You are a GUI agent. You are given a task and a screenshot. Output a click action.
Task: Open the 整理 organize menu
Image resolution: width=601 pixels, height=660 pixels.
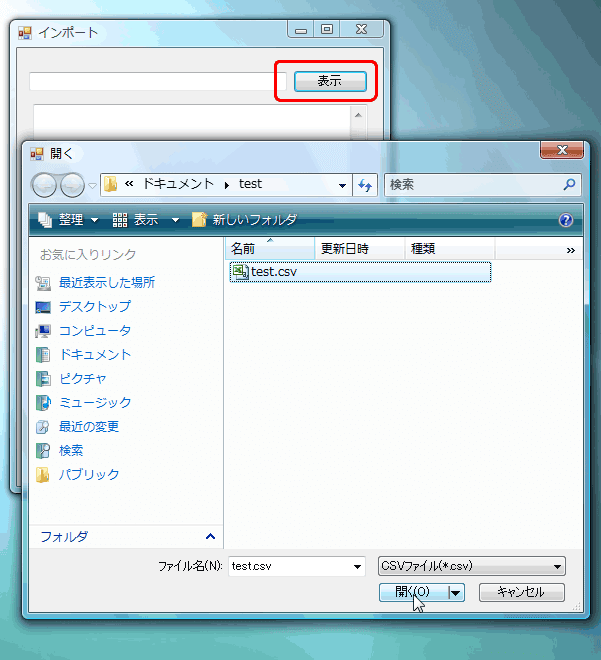[x=70, y=220]
